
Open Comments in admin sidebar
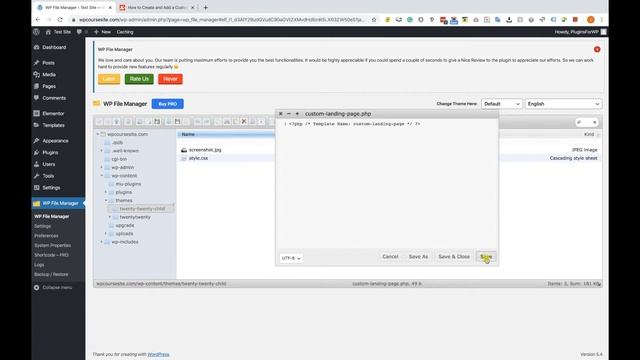click(x=54, y=98)
